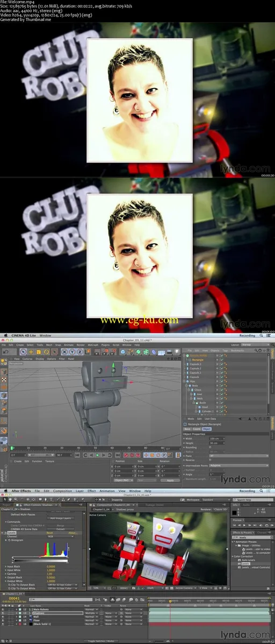Open the After Effects Animation menu
The image size is (275, 644).
click(x=107, y=491)
